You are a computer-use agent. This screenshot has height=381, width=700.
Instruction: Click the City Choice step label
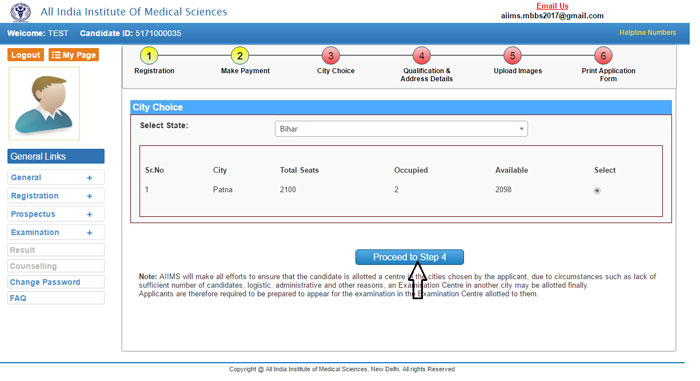click(336, 71)
